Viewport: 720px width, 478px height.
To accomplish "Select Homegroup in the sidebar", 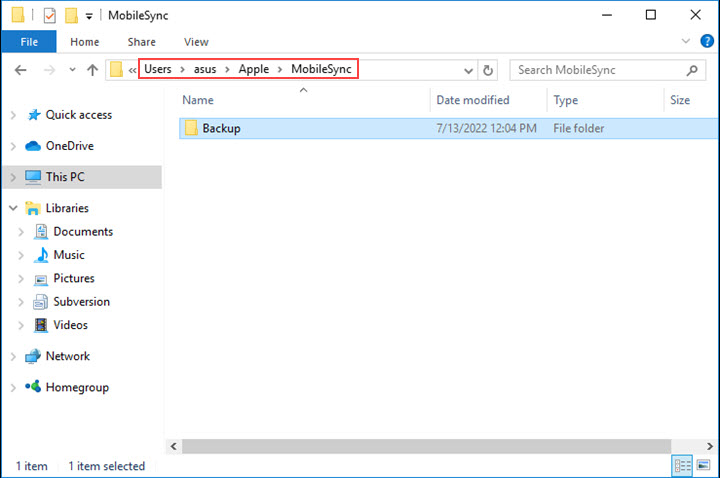I will [77, 387].
